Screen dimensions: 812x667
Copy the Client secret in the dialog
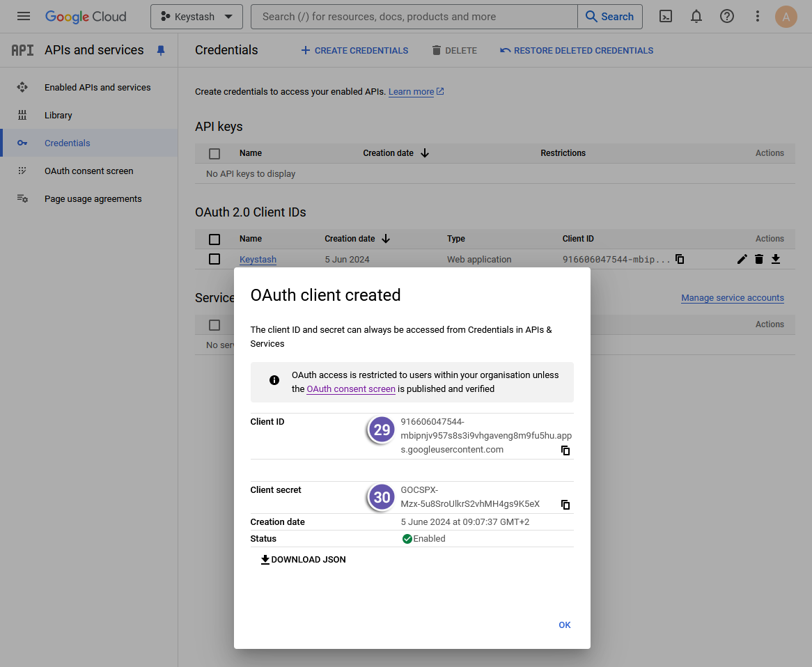(x=565, y=504)
